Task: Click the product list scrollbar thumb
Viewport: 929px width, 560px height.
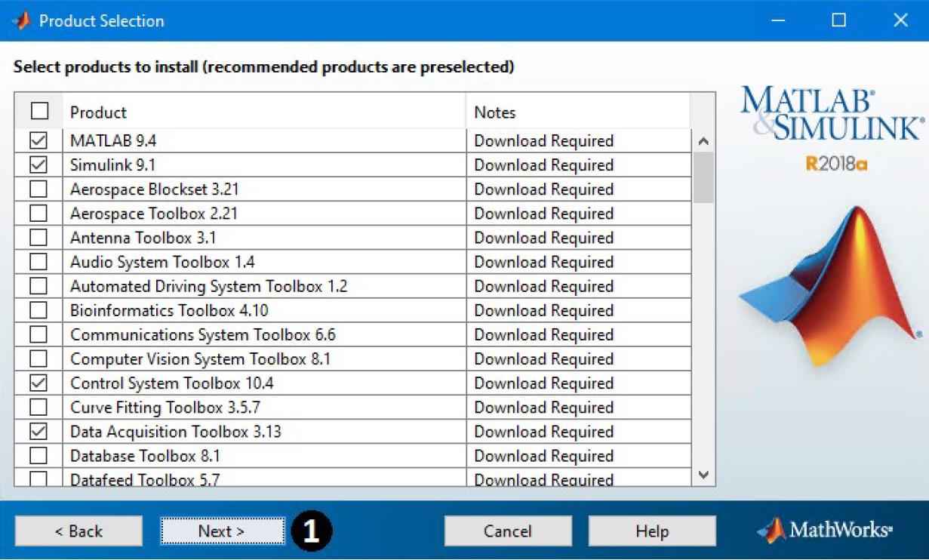Action: (703, 177)
